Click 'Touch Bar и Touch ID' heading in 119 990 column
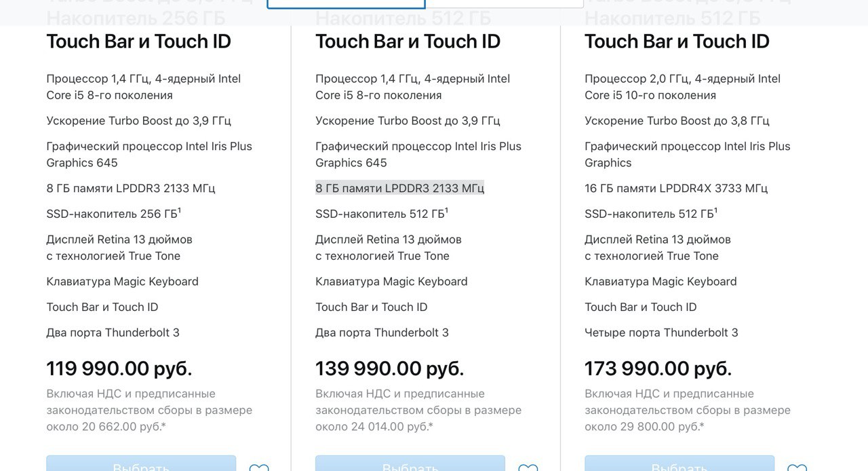This screenshot has width=868, height=471. (138, 41)
